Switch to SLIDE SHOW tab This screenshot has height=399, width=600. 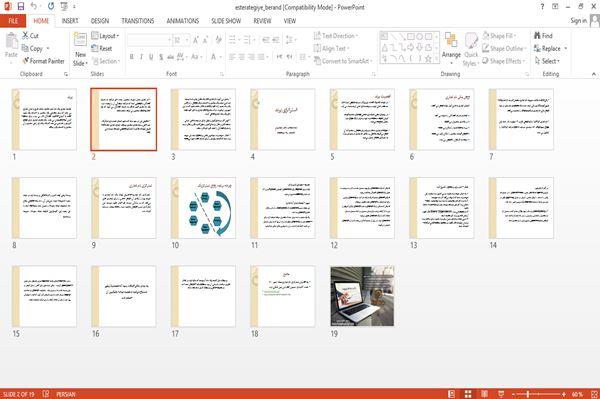click(226, 21)
